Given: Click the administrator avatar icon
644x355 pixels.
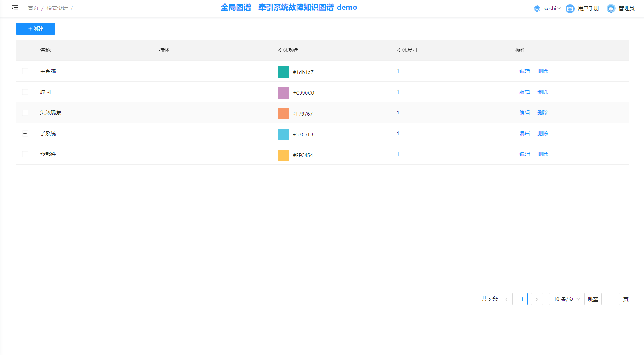Looking at the screenshot, I should (x=611, y=8).
